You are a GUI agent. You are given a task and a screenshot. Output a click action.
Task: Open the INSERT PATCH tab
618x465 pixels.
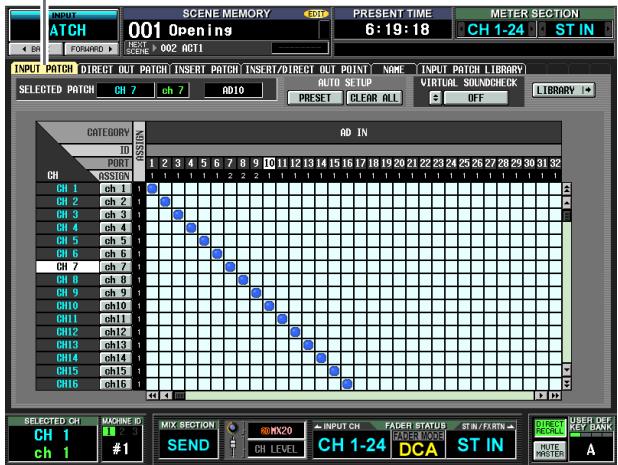[206, 69]
